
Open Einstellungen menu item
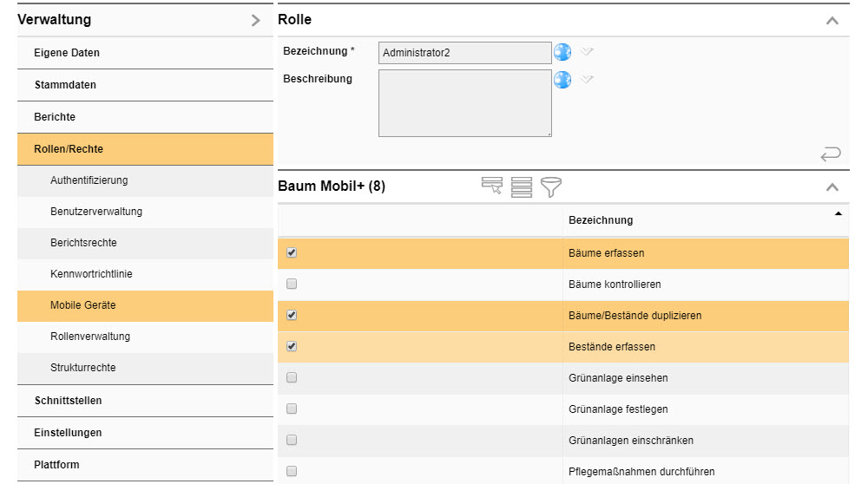pos(145,433)
